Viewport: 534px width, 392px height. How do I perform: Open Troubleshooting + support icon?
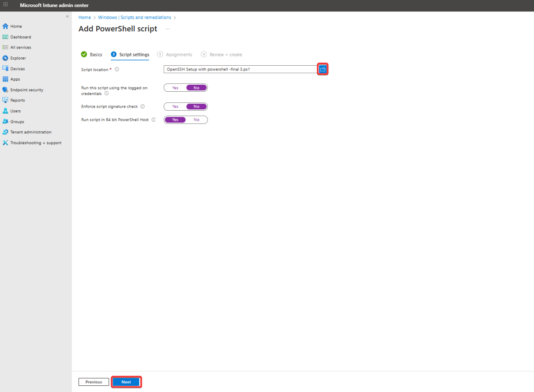coord(5,143)
